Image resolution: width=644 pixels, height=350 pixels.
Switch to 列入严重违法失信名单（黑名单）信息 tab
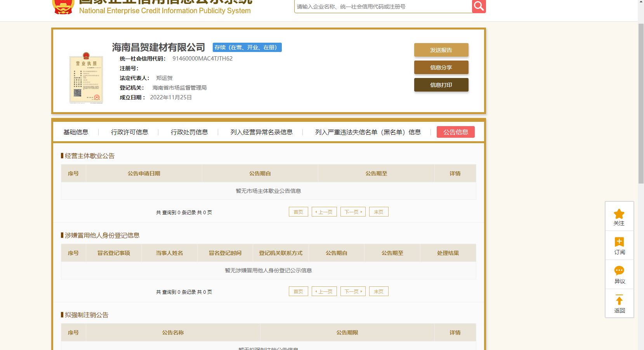[368, 132]
